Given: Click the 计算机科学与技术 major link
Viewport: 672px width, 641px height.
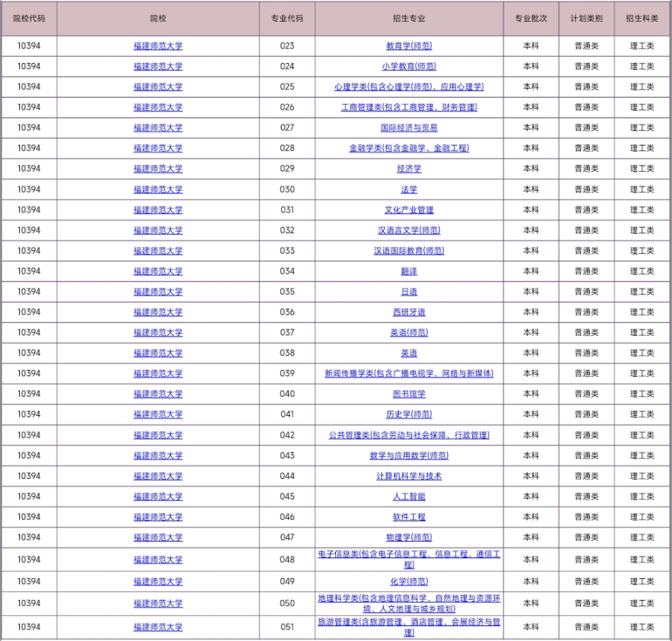Looking at the screenshot, I should [x=408, y=476].
